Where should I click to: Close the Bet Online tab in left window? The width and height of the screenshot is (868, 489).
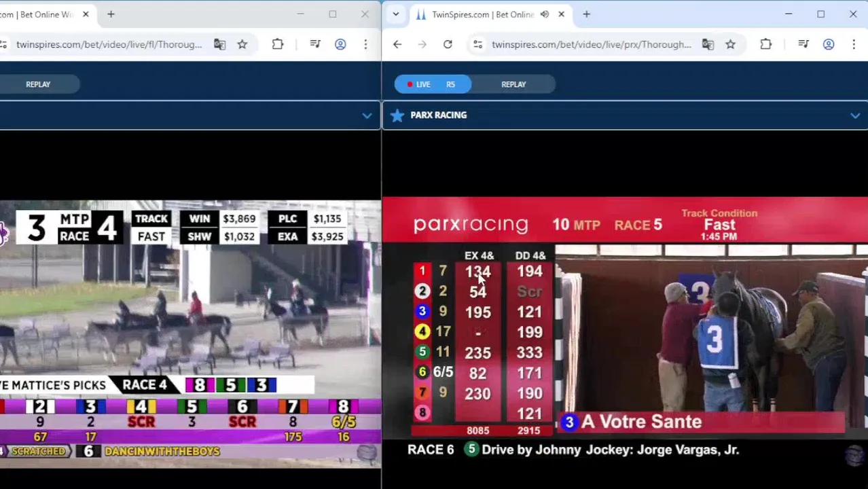[x=86, y=14]
